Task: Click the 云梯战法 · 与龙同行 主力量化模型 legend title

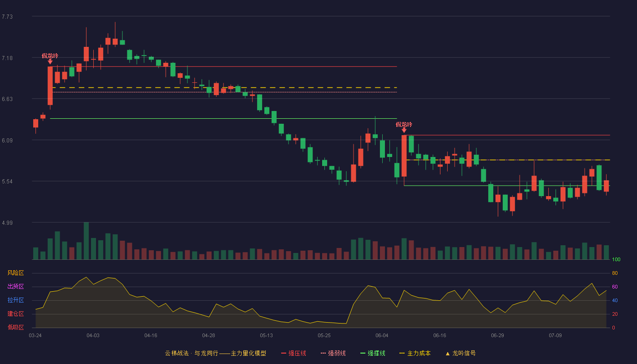Action: coord(215,353)
